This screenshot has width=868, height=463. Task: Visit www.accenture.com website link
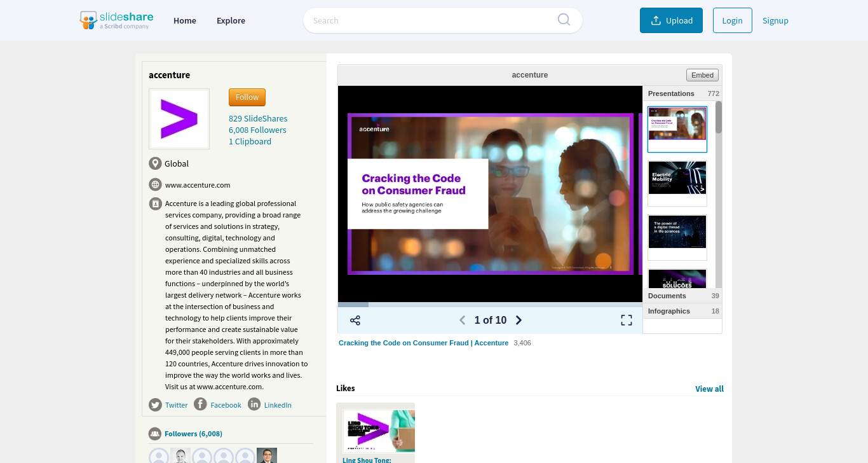[x=198, y=185]
